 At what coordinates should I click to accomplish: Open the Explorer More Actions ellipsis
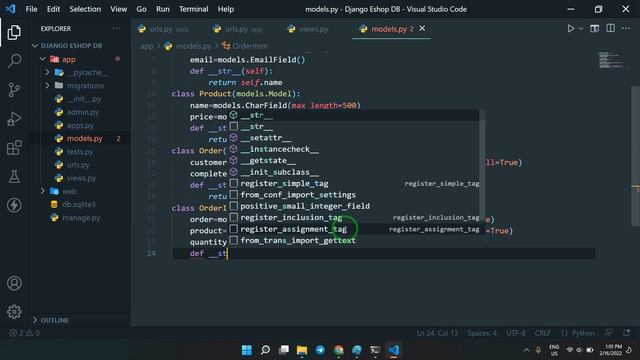pos(116,28)
